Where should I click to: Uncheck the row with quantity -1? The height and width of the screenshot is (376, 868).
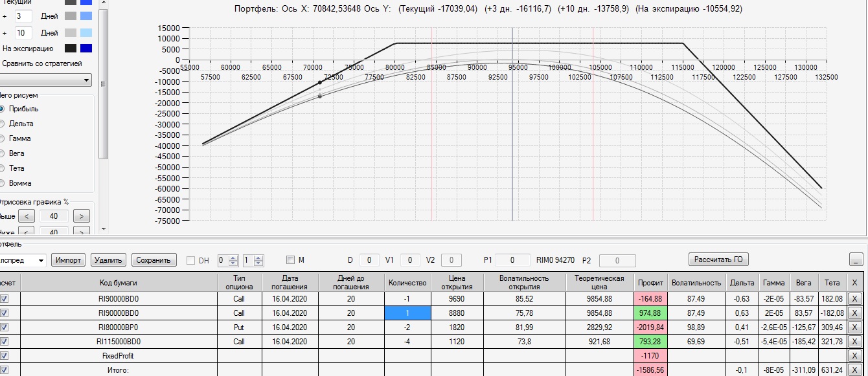5,298
